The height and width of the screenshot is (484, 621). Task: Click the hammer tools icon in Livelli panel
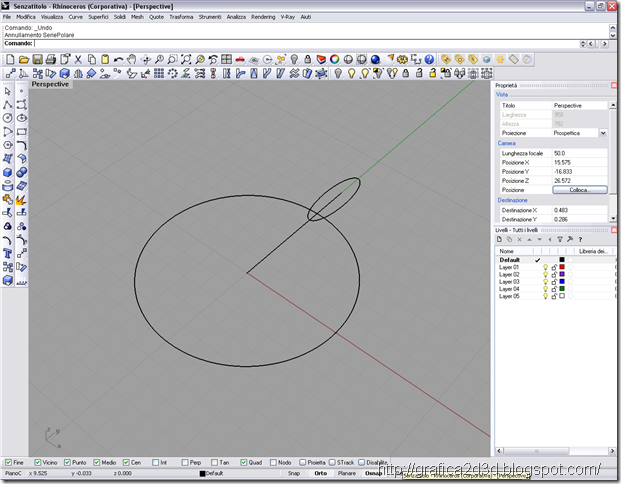pyautogui.click(x=570, y=239)
